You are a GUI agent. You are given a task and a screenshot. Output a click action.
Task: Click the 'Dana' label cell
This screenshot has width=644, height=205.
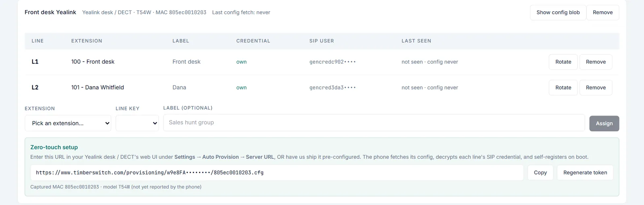[179, 87]
